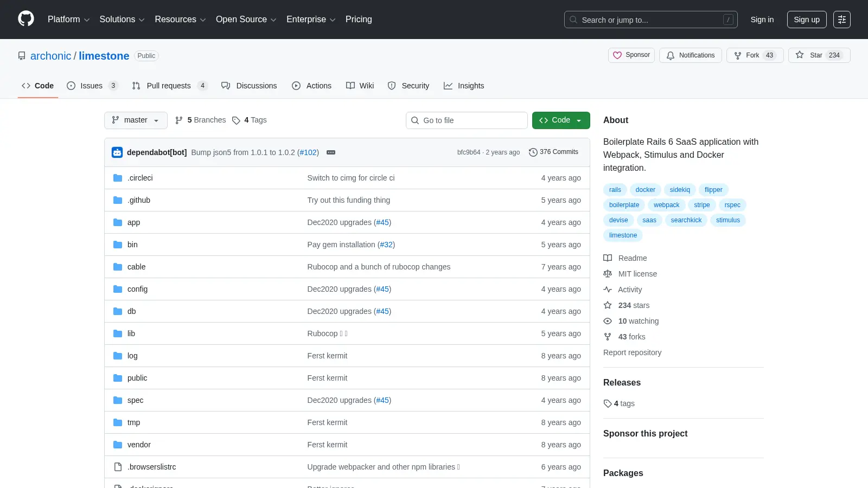Switch to the Insights tab
The width and height of the screenshot is (868, 488).
pos(464,86)
